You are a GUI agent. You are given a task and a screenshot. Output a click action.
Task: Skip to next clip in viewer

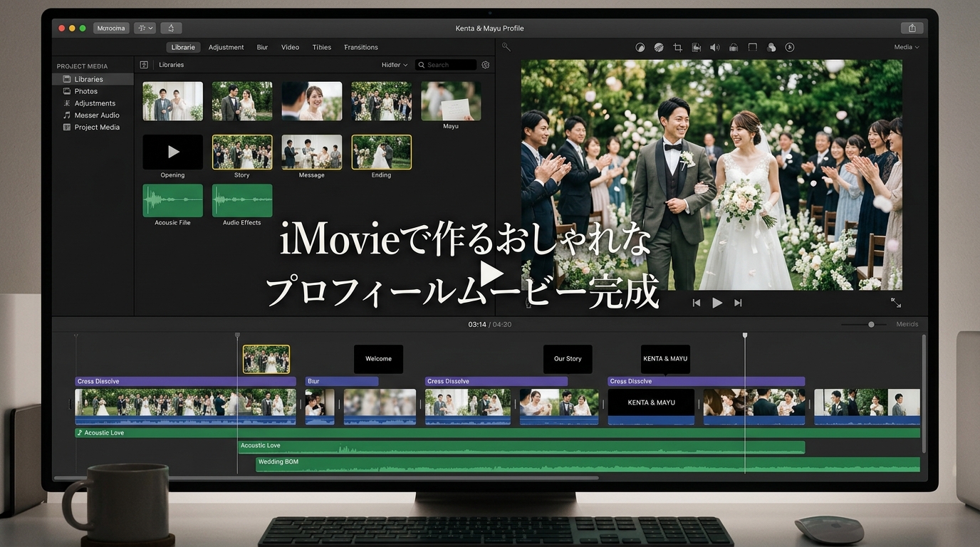(738, 303)
